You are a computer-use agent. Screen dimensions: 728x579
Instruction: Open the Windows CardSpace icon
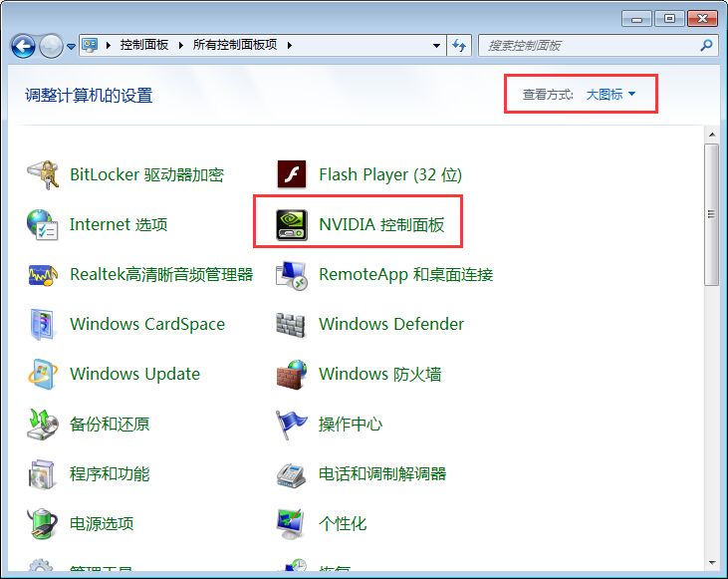click(43, 324)
